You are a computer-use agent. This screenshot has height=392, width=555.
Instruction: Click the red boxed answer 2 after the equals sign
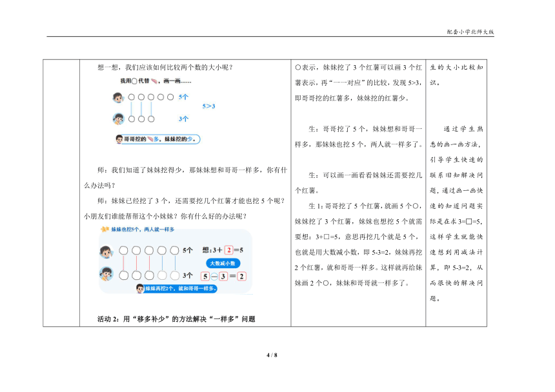(x=242, y=277)
